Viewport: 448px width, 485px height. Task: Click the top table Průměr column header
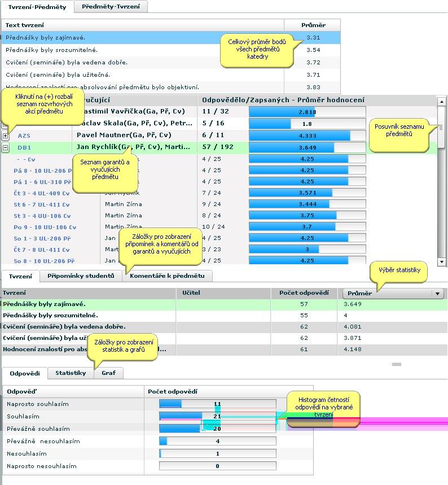[x=312, y=25]
